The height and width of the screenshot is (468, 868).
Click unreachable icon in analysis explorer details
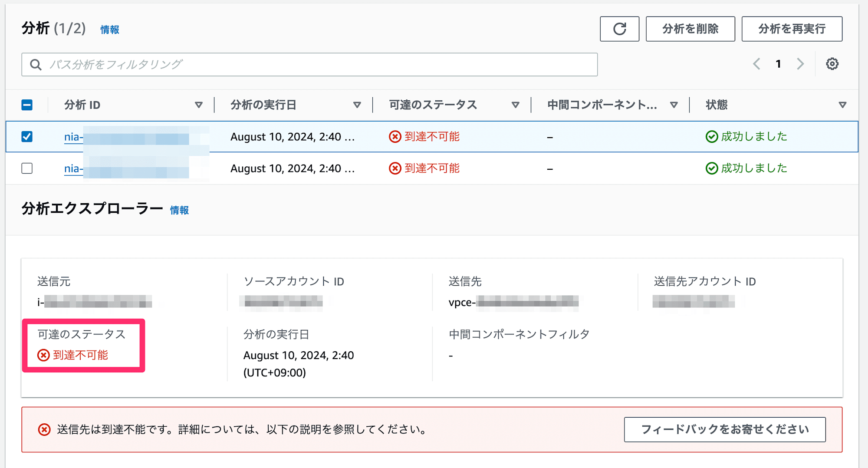43,355
